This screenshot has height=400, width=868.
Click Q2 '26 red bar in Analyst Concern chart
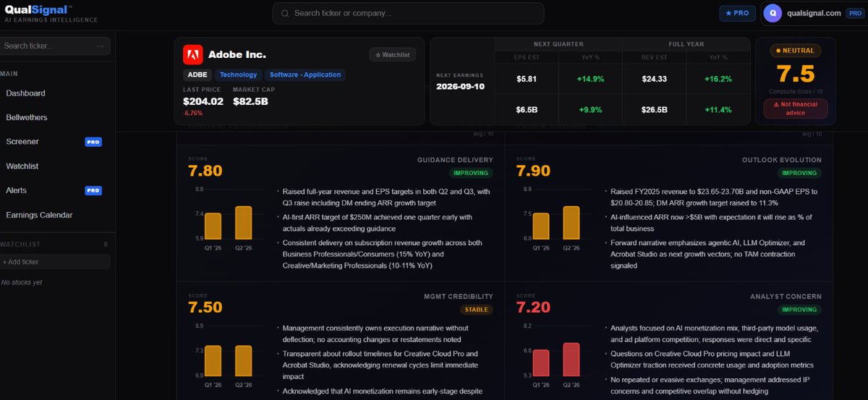571,359
